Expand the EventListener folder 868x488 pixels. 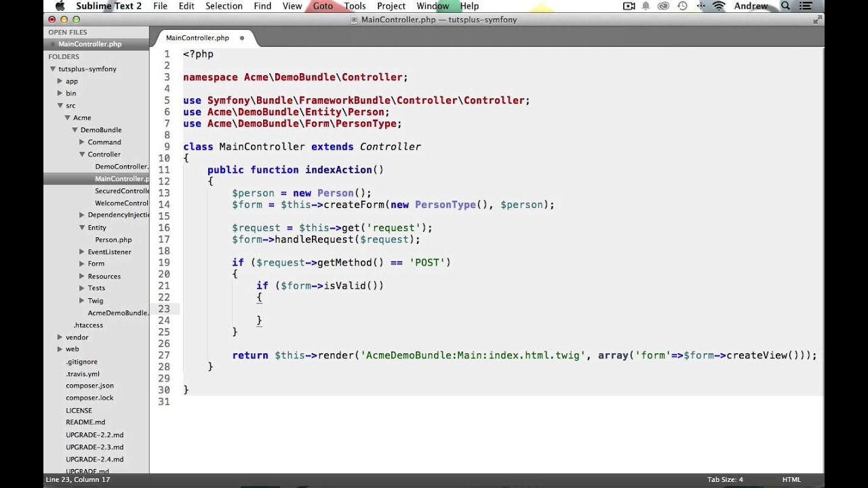81,252
